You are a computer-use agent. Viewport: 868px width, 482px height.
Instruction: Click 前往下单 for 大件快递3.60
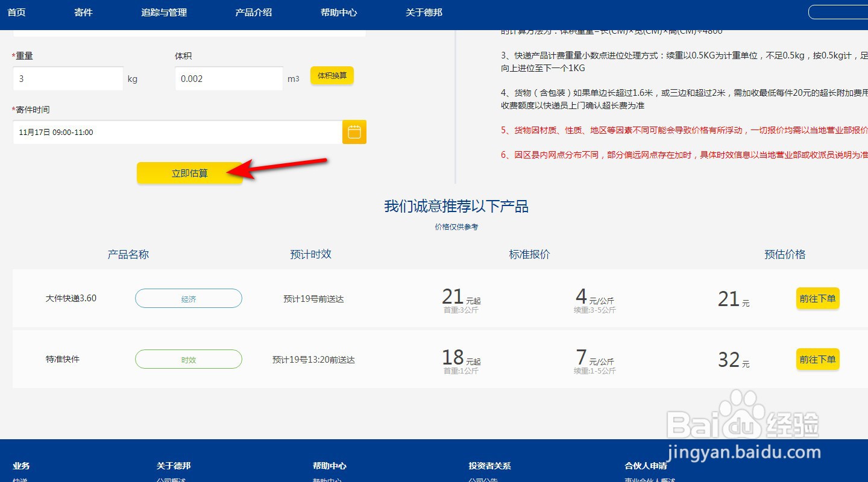(817, 298)
